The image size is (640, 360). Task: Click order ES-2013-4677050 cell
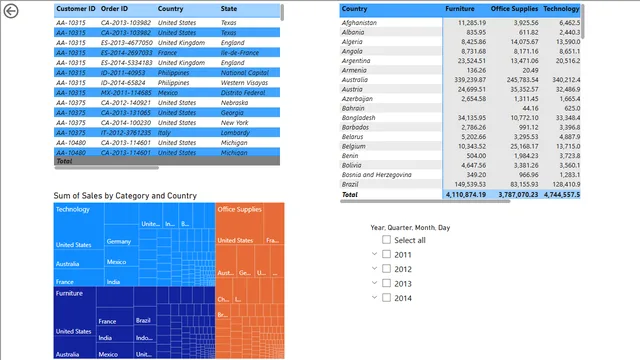click(127, 42)
